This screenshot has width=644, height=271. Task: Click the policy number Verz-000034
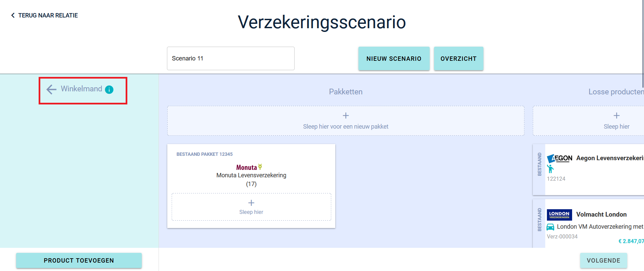click(x=562, y=236)
